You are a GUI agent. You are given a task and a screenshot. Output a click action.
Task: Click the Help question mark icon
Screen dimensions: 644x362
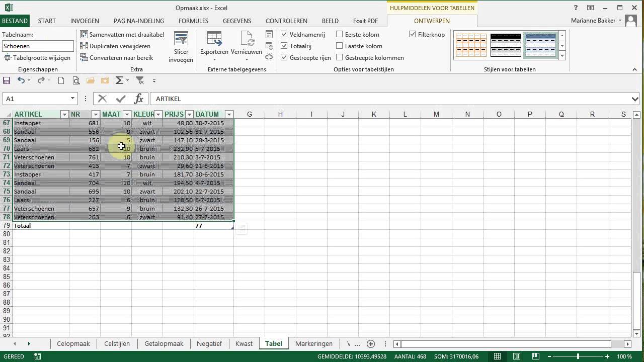(576, 8)
